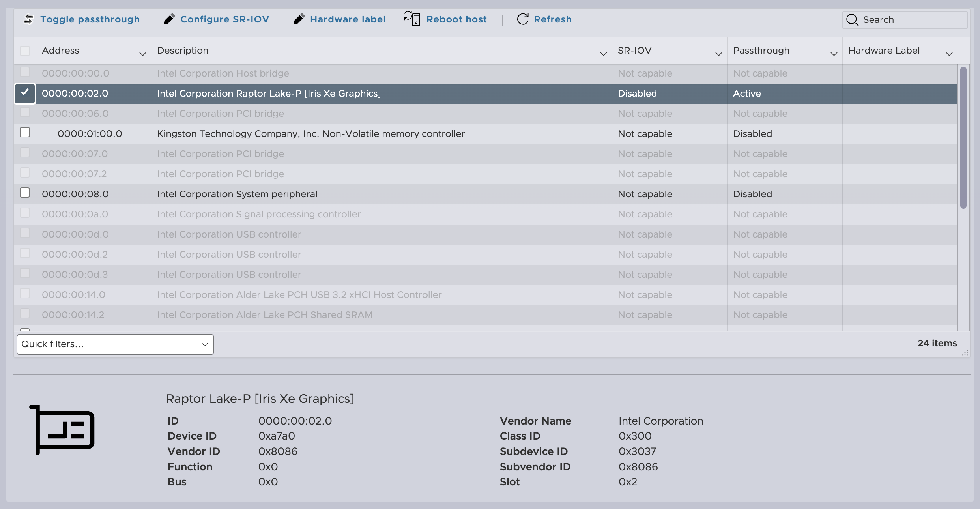Screen dimensions: 980x509
Task: Open the Quick filters dropdown
Action: pyautogui.click(x=115, y=344)
